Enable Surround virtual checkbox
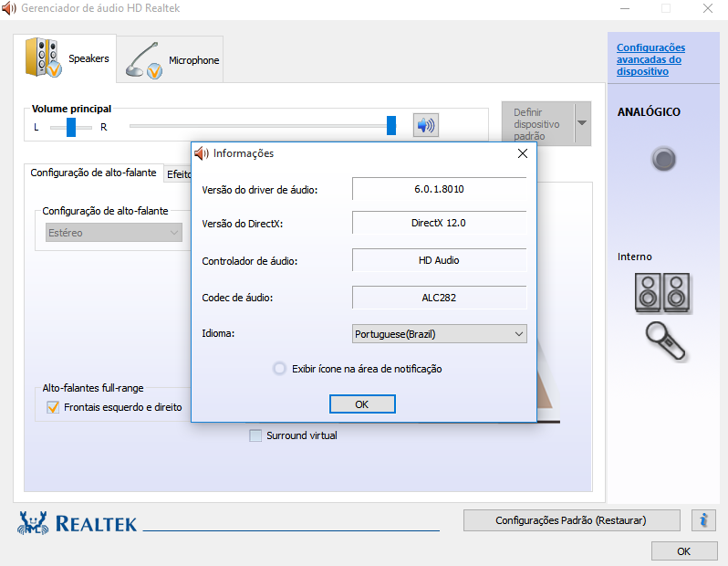 tap(255, 435)
